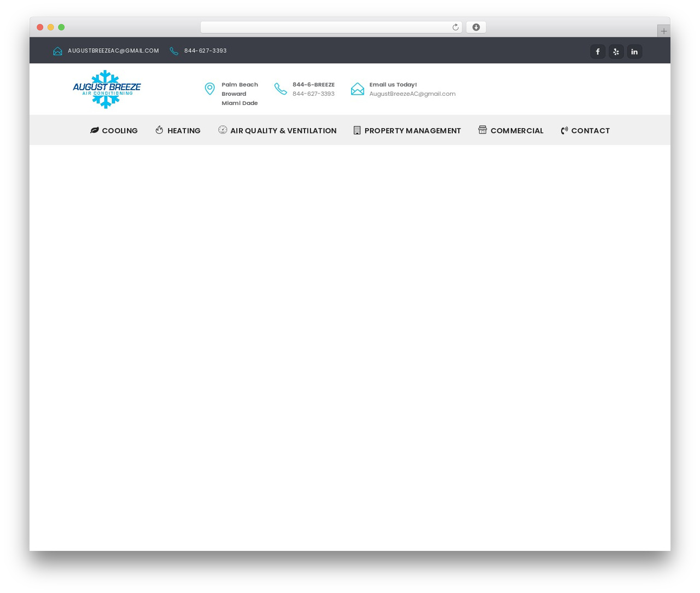Open the Cooling menu item
Screen dimensions: 700x593
pos(114,130)
